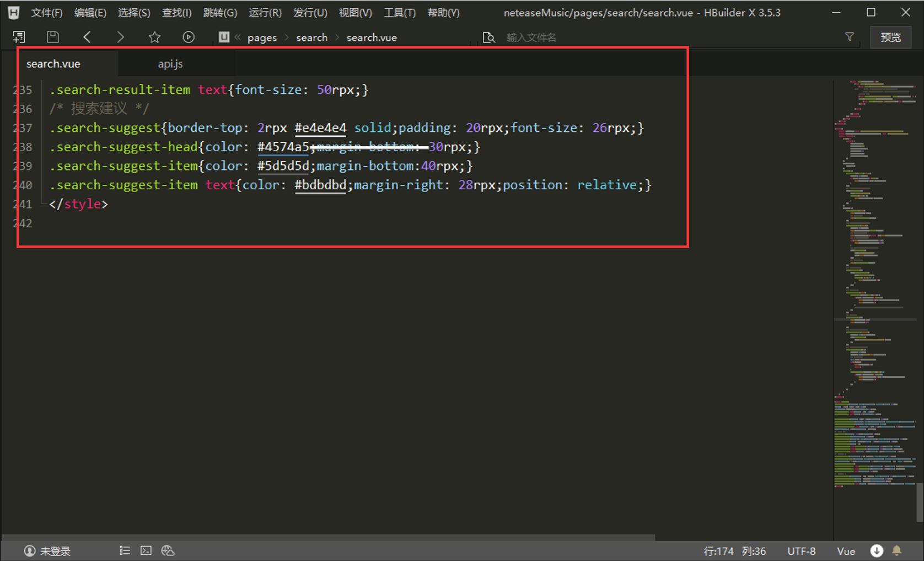Open the 查找(I) menu
This screenshot has height=561, width=924.
176,13
